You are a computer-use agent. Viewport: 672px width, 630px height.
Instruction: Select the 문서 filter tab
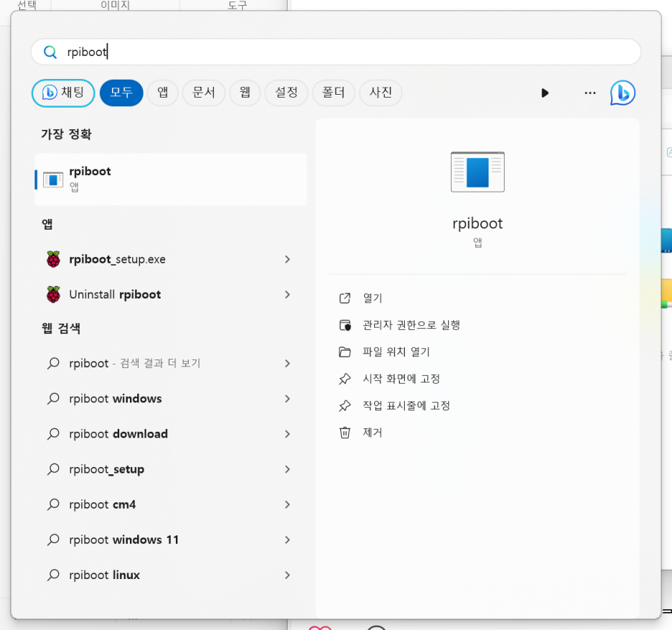pos(204,93)
